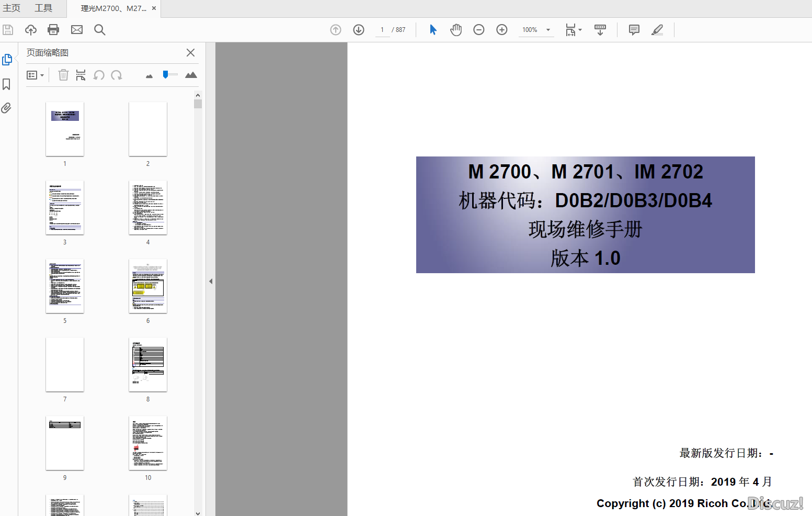This screenshot has height=516, width=812.
Task: Open the thumbnail options dropdown menu
Action: click(35, 75)
